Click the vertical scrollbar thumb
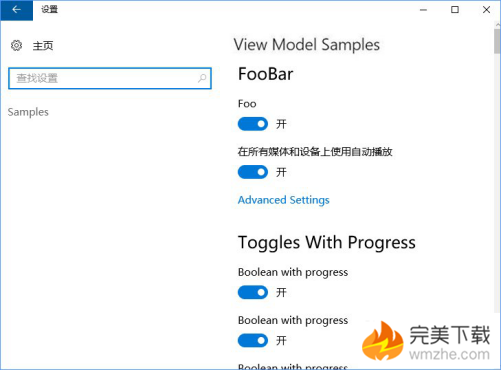 pyautogui.click(x=497, y=41)
